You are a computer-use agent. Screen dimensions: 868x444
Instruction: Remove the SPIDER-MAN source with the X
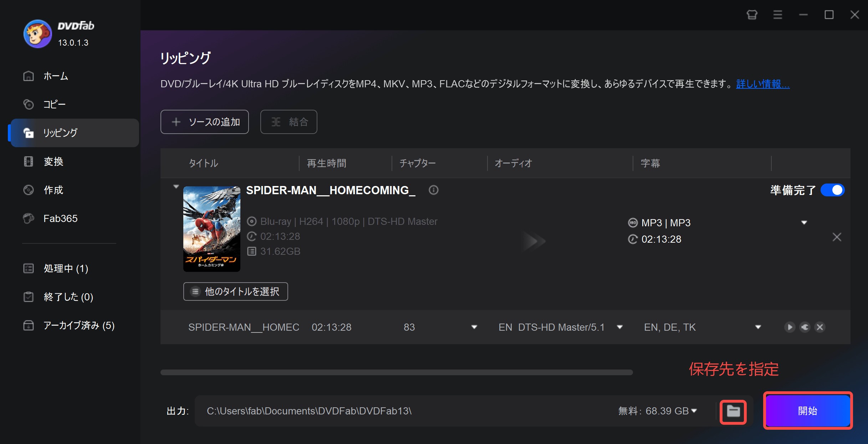tap(837, 237)
